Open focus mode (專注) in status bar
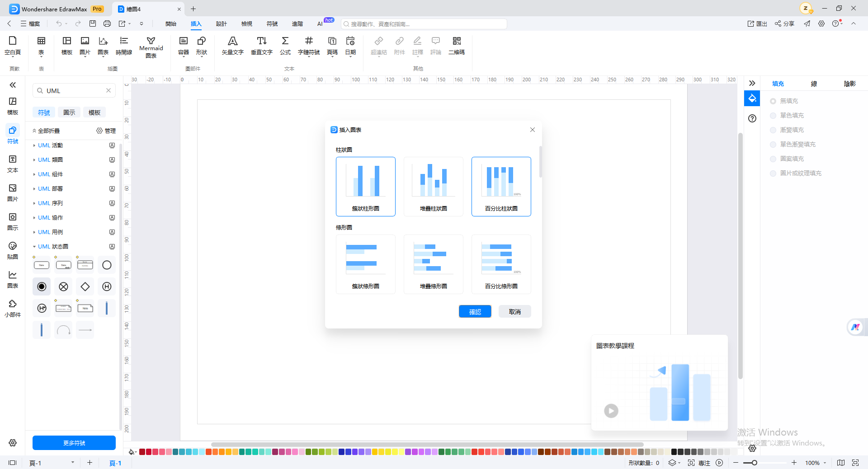 (x=699, y=463)
